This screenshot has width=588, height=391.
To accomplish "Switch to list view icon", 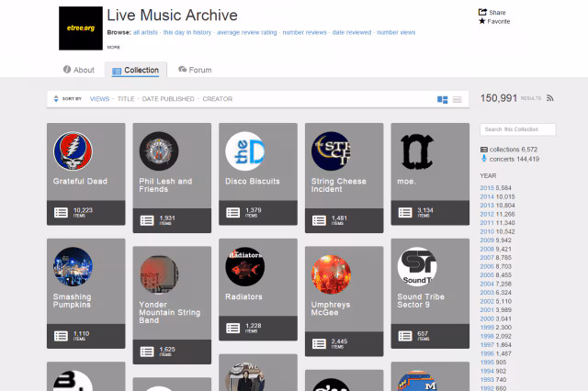I will pos(458,100).
